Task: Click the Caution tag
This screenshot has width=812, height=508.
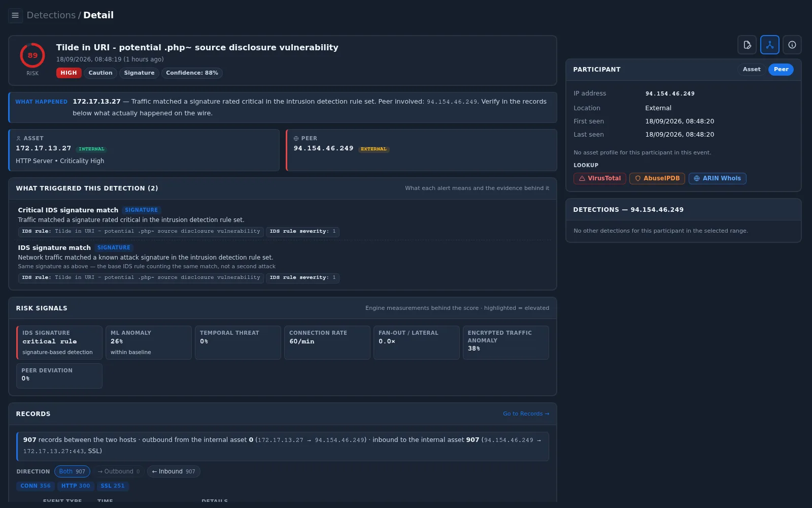Action: click(x=100, y=73)
